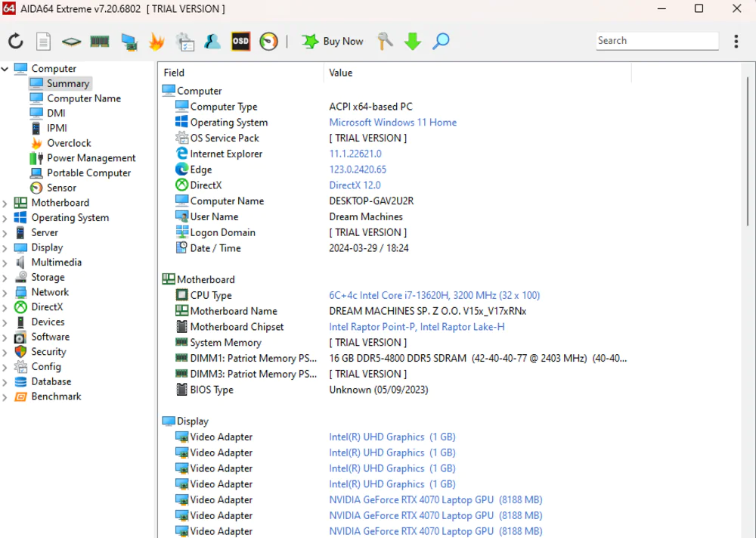Open the Overclock tree item
756x538 pixels.
[60, 143]
